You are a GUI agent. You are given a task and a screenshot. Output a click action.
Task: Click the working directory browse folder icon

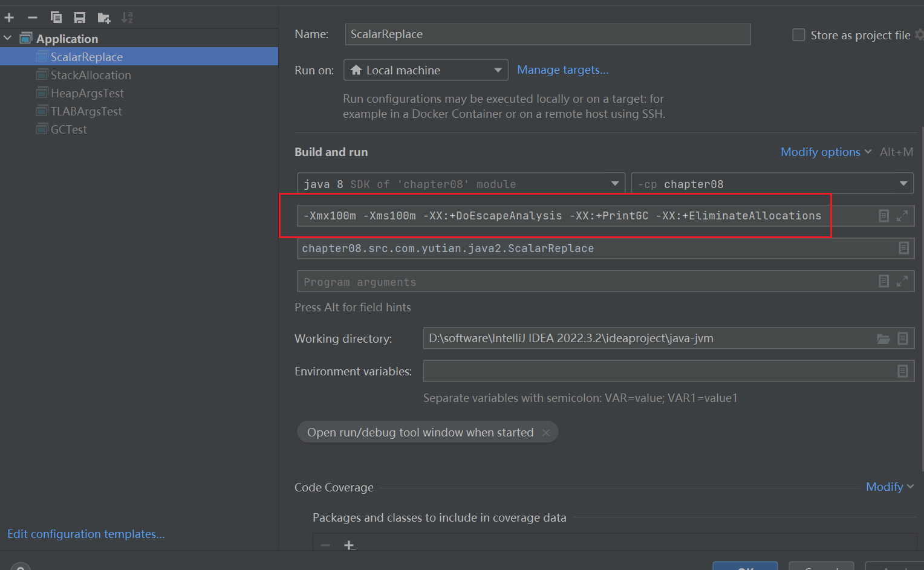[883, 338]
